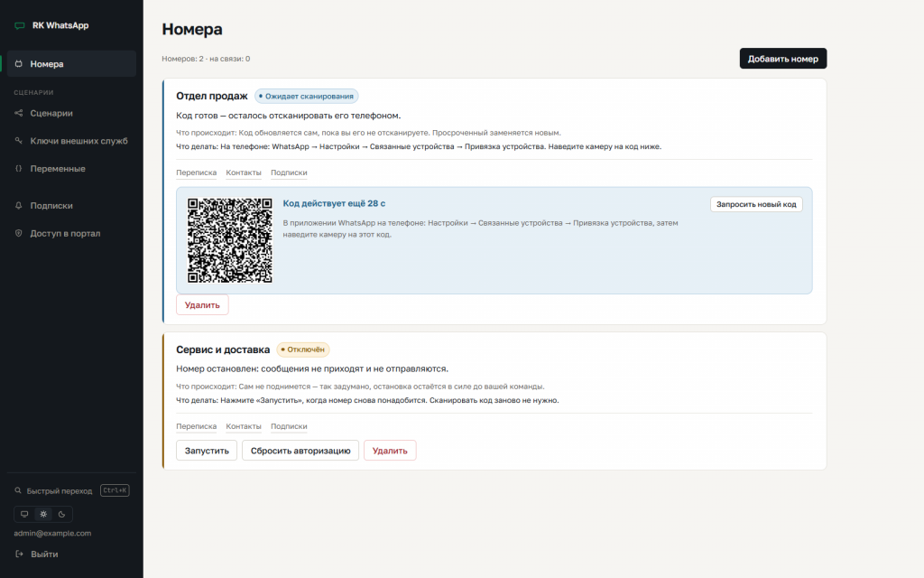Viewport: 924px width, 578px height.
Task: Click the Номера sidebar icon
Action: [19, 64]
